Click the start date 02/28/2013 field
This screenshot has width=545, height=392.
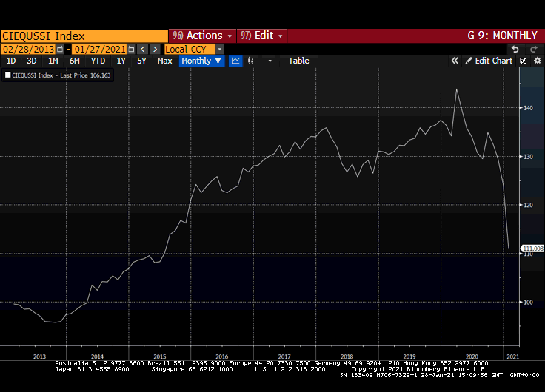click(28, 49)
